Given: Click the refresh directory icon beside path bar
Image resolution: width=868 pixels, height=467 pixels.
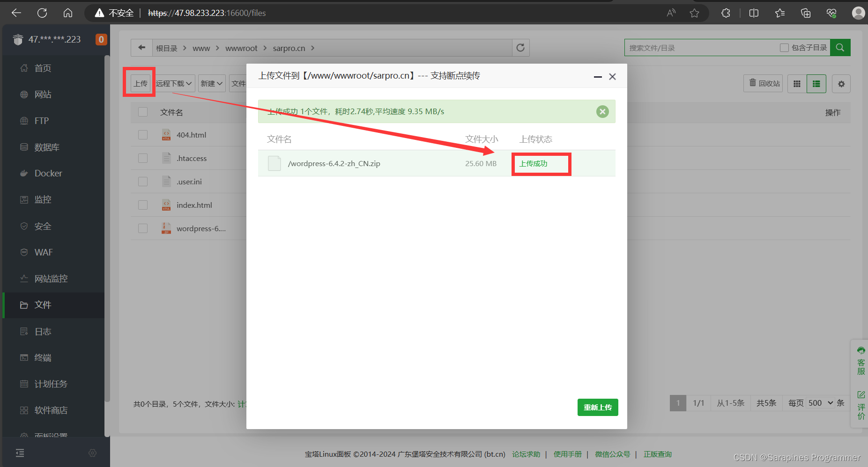Looking at the screenshot, I should (x=520, y=48).
